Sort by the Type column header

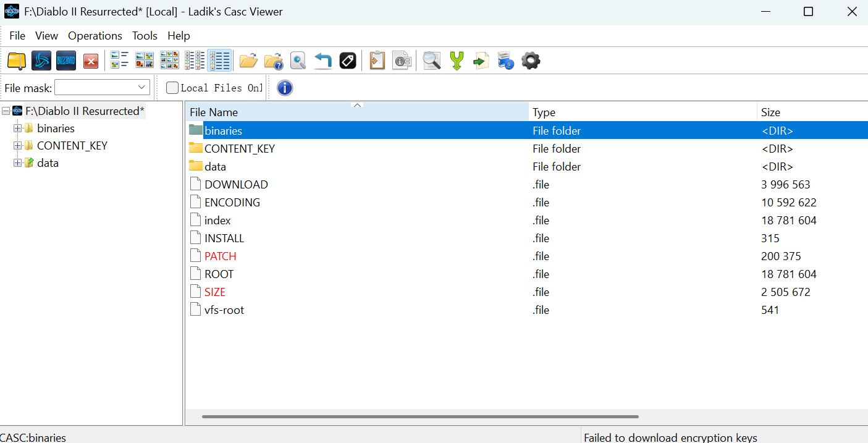[x=643, y=112]
